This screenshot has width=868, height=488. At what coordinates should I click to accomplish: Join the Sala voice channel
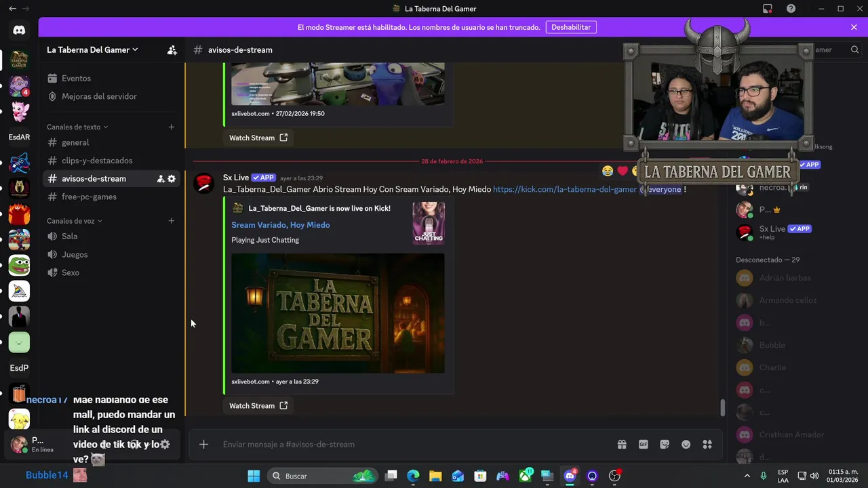tap(111, 237)
